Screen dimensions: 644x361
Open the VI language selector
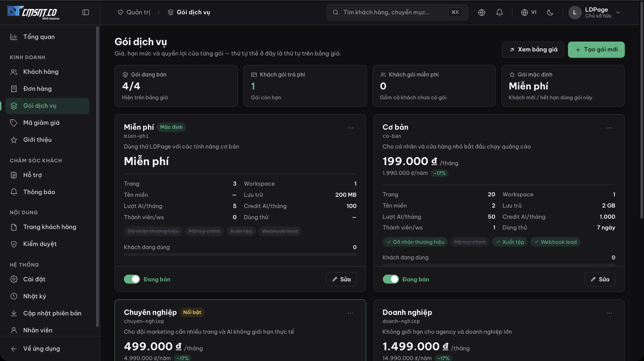click(x=529, y=13)
